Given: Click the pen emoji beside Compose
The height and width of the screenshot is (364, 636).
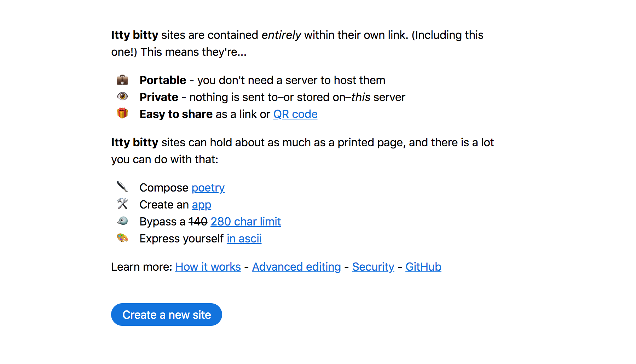Looking at the screenshot, I should (122, 187).
